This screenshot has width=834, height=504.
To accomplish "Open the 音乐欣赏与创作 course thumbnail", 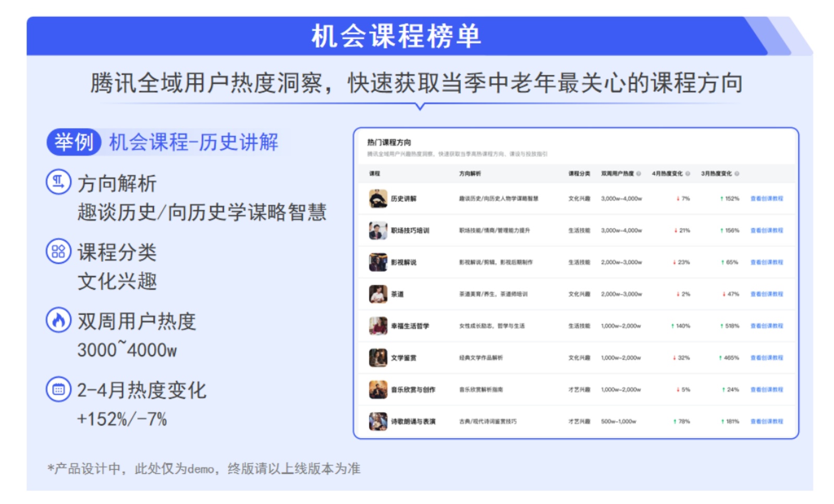I will coord(378,389).
